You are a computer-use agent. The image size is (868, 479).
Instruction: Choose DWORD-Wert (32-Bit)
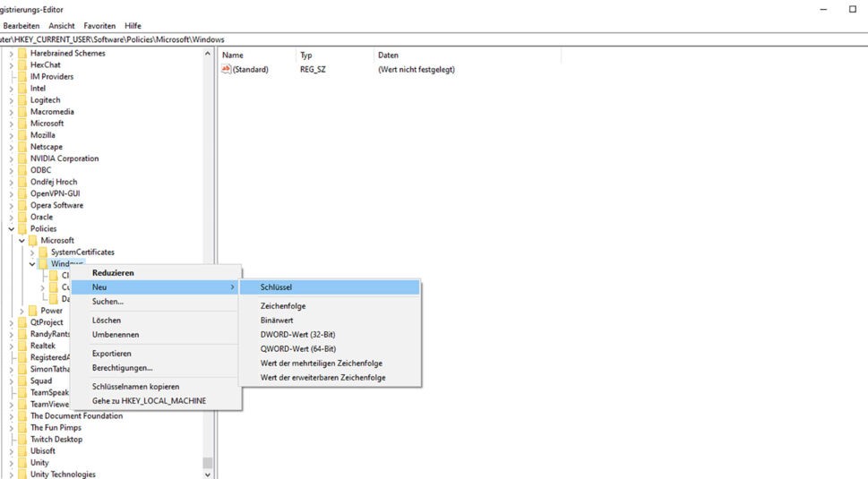pos(330,335)
